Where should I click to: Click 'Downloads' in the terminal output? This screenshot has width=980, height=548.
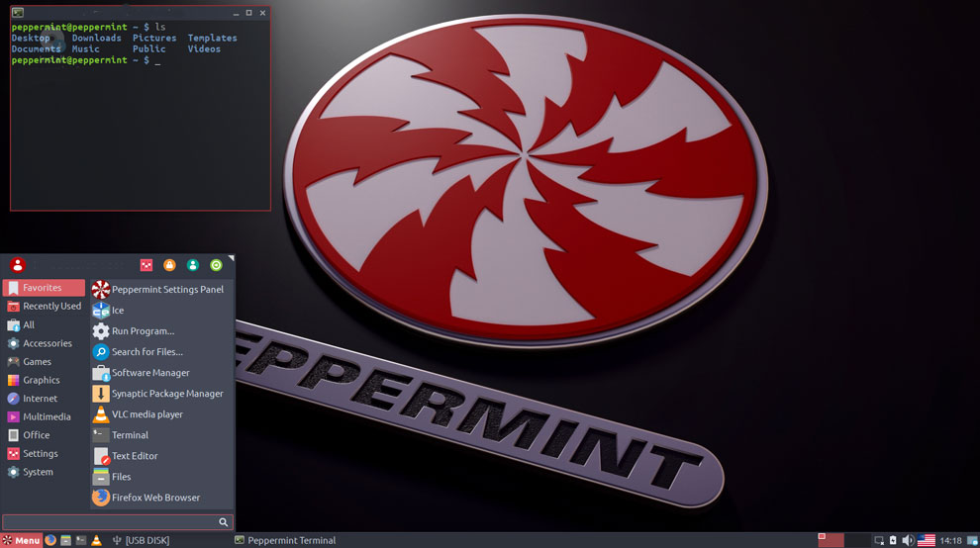(x=96, y=39)
